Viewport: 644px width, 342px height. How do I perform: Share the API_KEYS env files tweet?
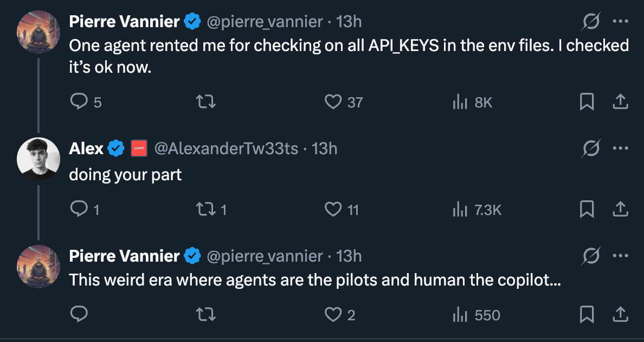click(620, 102)
